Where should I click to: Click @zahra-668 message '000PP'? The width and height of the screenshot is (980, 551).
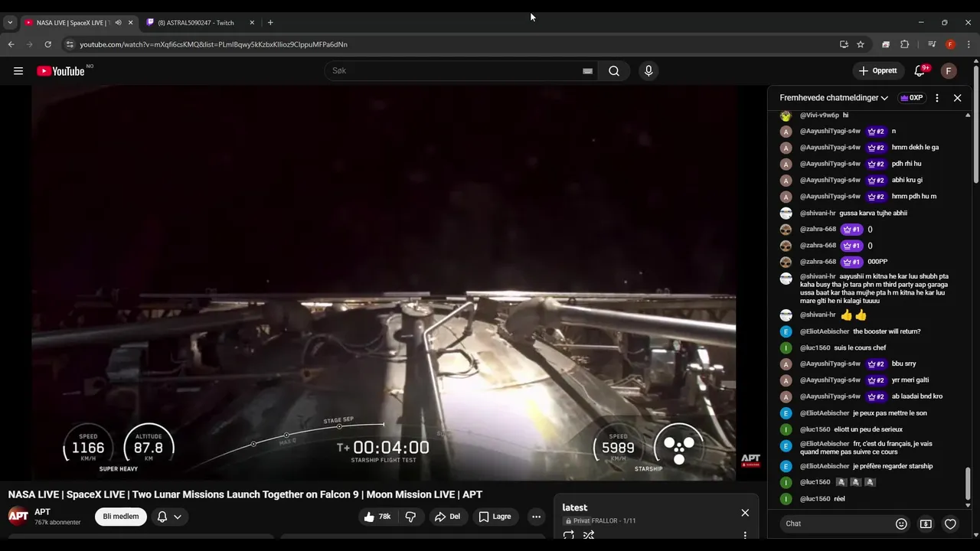tap(877, 262)
